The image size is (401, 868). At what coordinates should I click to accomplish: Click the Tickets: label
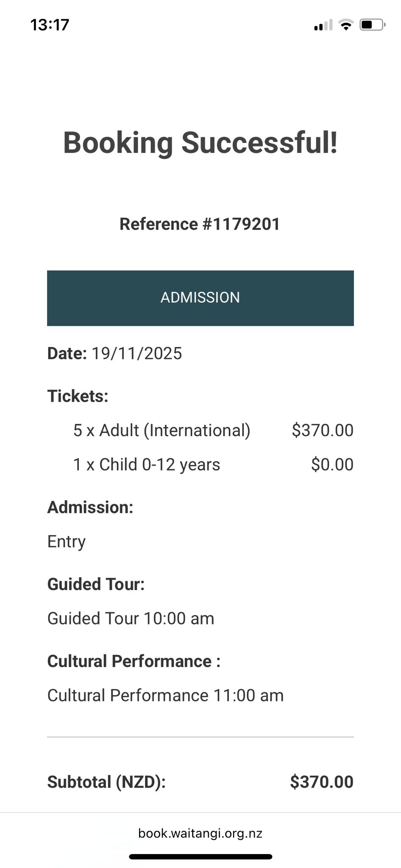coord(78,396)
